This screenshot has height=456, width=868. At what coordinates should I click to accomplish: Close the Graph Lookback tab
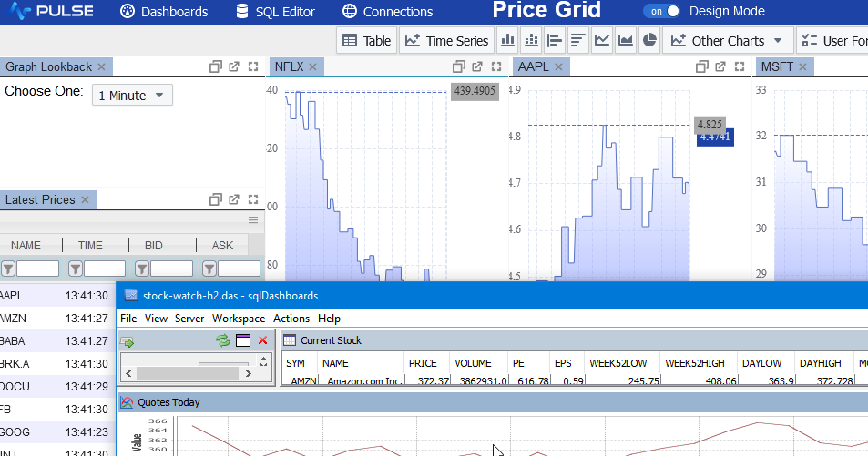[x=101, y=67]
